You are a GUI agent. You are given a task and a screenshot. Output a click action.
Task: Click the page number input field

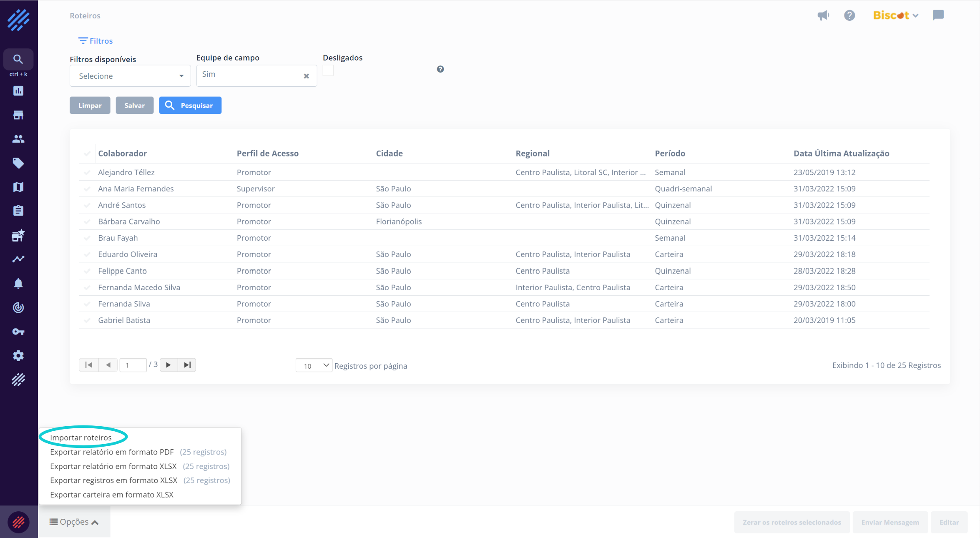coord(133,365)
